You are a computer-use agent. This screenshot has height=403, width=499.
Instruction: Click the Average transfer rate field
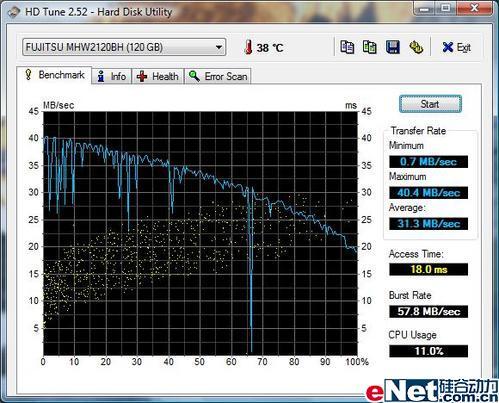click(x=428, y=224)
